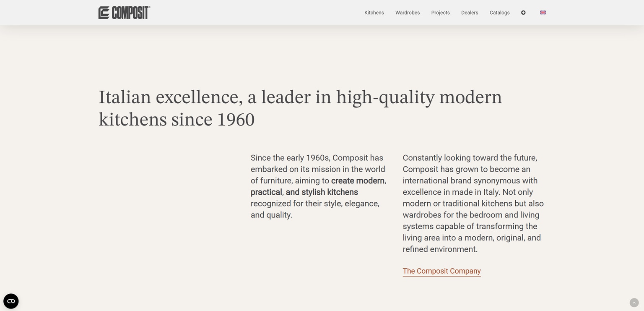The width and height of the screenshot is (644, 311).
Task: Open the Kitchens menu
Action: [374, 13]
